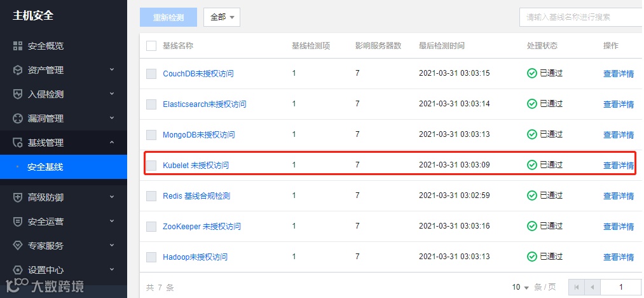The image size is (644, 298).
Task: Click the 重新检测 button
Action: (x=168, y=18)
